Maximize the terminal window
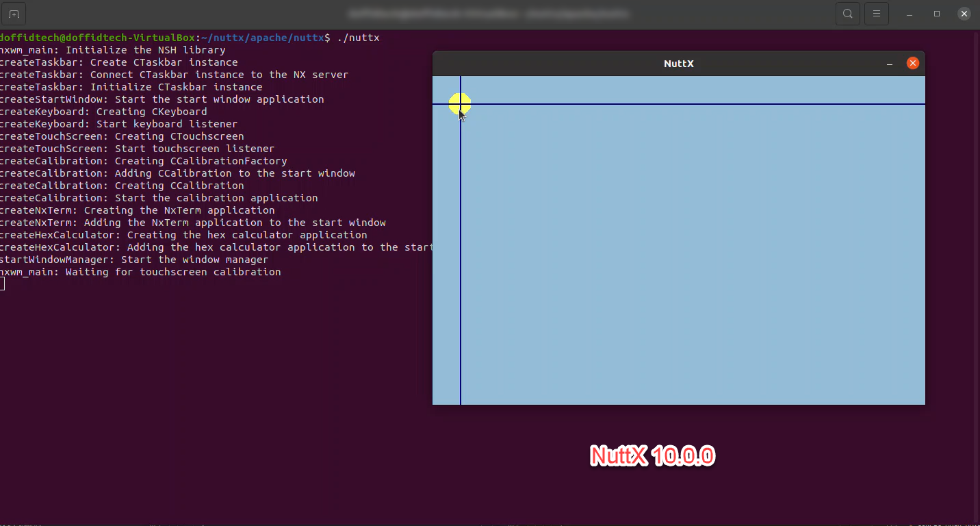Image resolution: width=980 pixels, height=526 pixels. coord(937,14)
